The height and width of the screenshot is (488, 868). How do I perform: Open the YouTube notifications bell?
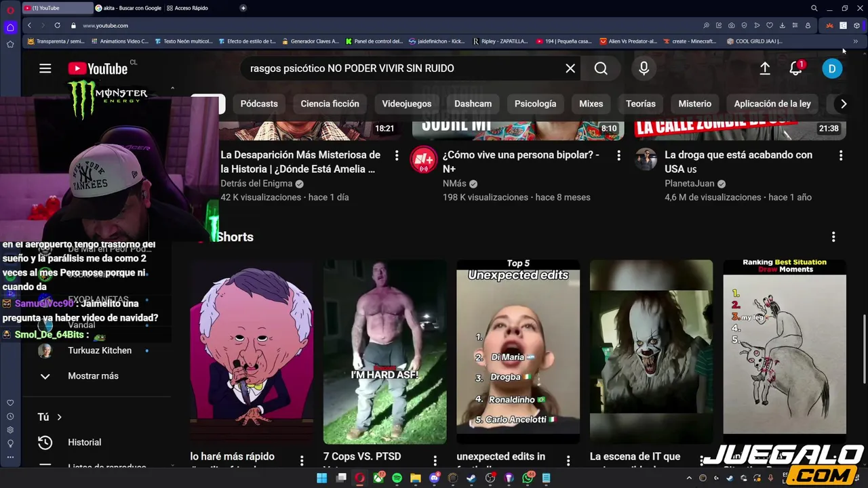[x=796, y=68]
